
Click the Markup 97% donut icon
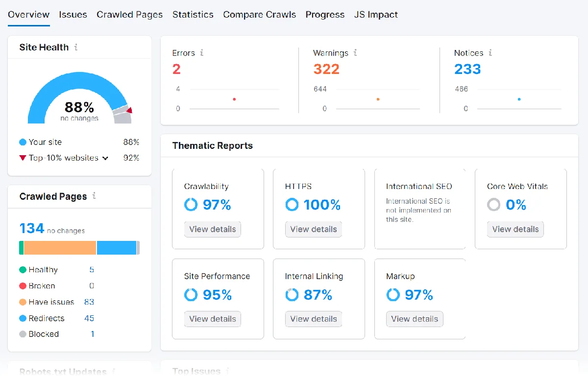tap(393, 295)
